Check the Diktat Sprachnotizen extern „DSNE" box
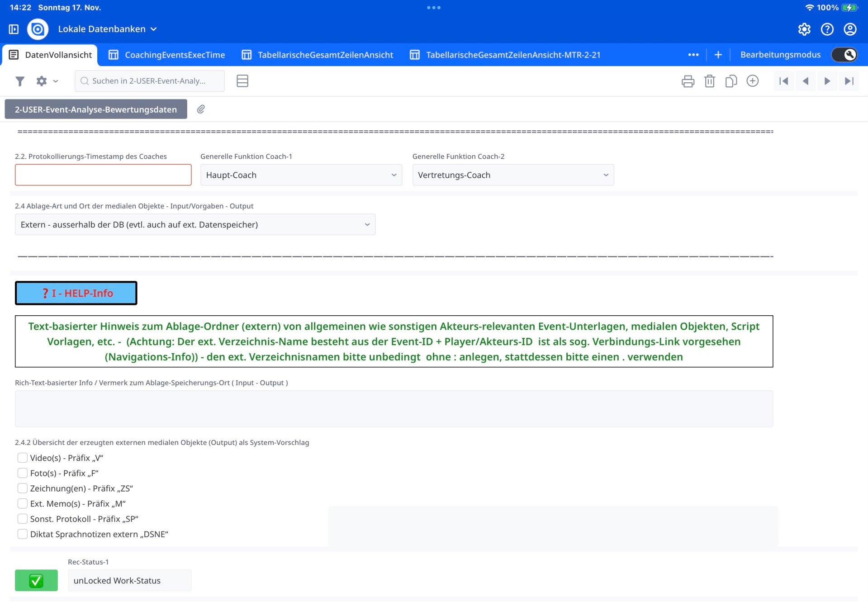This screenshot has height=602, width=868. (x=22, y=534)
